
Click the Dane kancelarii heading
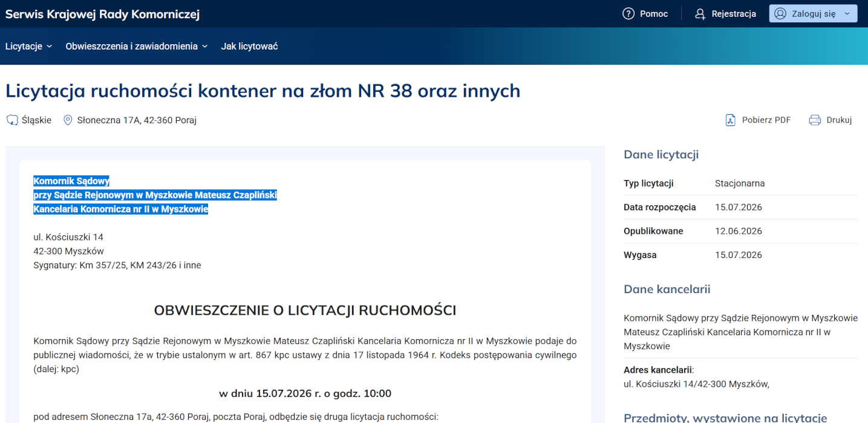tap(667, 289)
